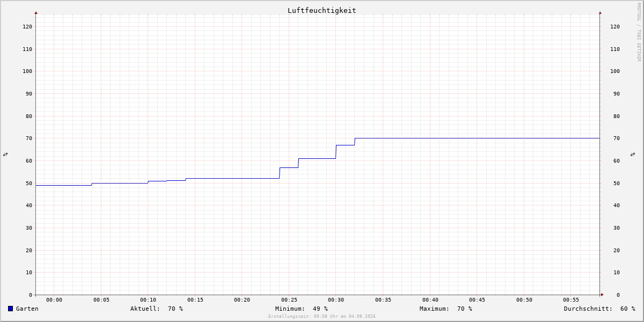644x322 pixels.
Task: Click the Minimum: 49 % statistic
Action: point(302,309)
